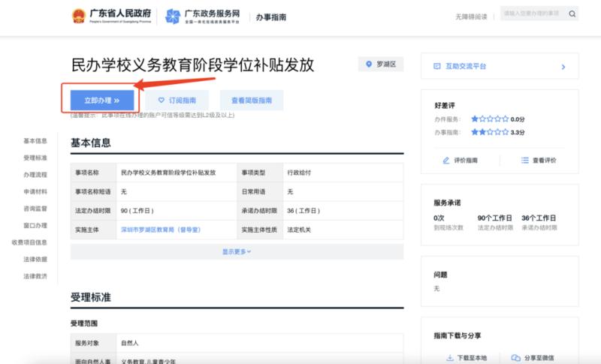Go to 法律依据 section in sidebar
601x364 pixels.
(35, 259)
